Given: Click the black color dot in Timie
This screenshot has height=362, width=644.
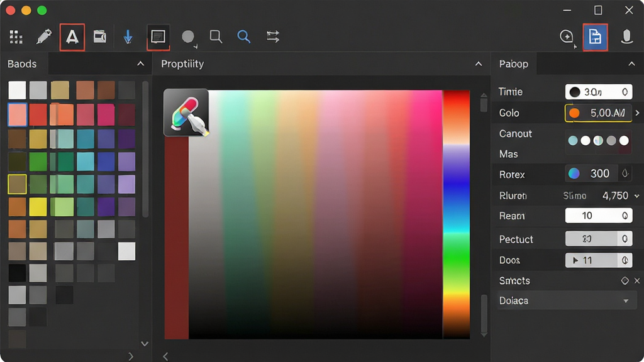Looking at the screenshot, I should [x=575, y=92].
